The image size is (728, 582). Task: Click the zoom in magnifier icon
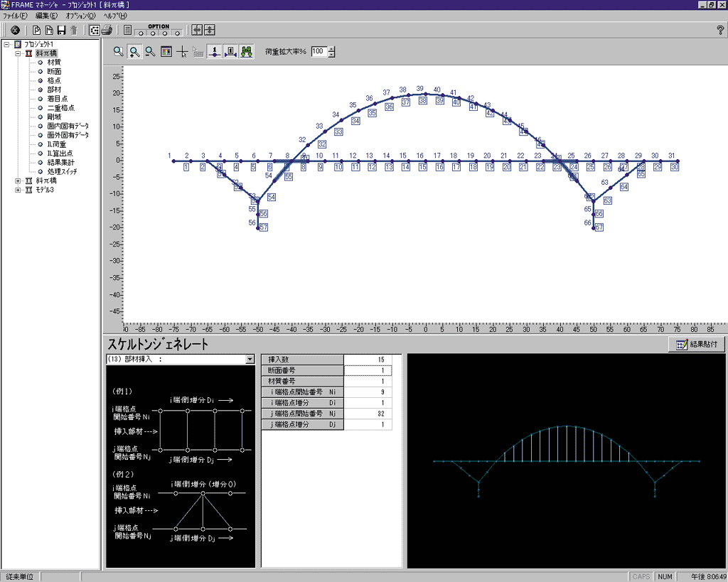(x=134, y=52)
